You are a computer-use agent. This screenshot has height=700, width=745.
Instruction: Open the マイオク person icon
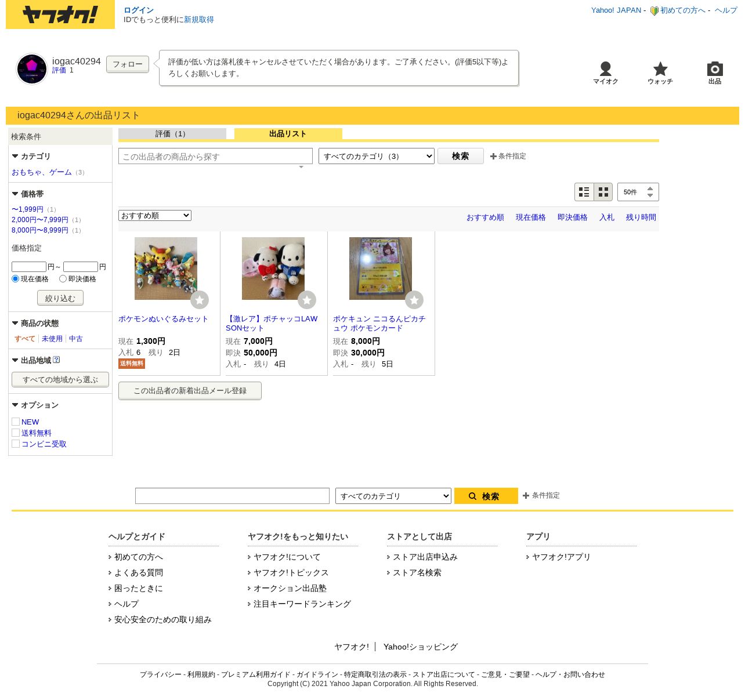pos(605,68)
